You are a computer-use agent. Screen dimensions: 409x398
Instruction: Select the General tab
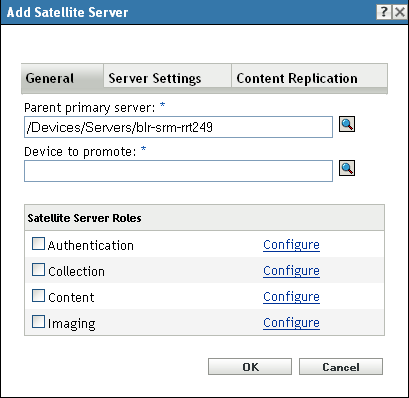[62, 78]
